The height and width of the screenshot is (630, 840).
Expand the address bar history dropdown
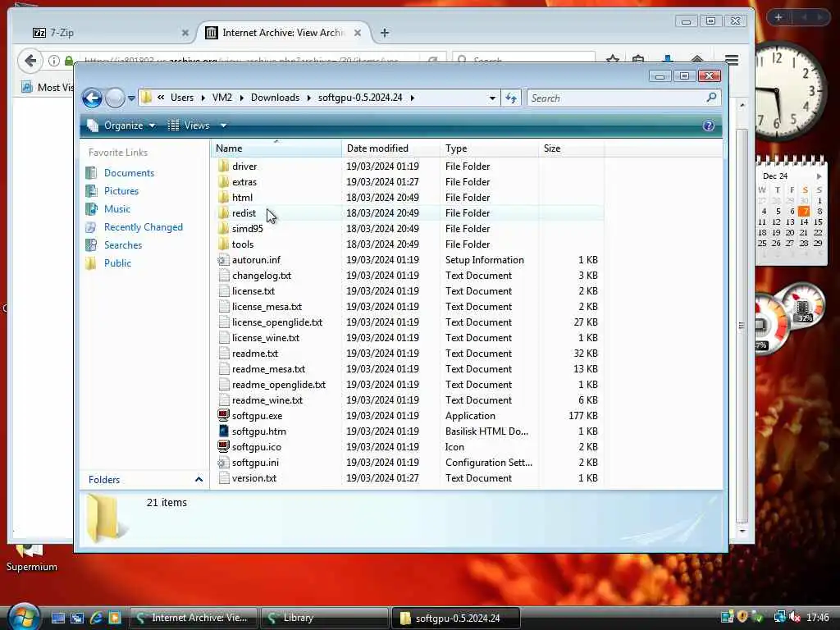pos(492,98)
